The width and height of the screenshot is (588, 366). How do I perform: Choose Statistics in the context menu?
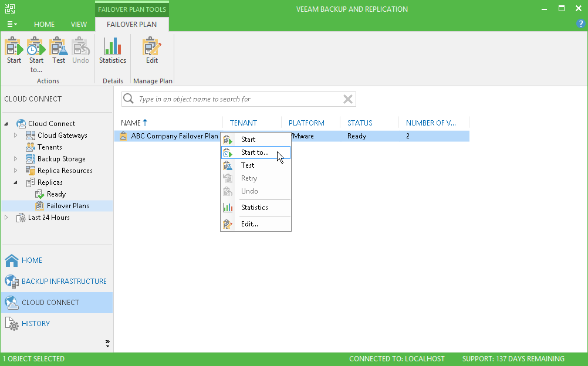coord(256,208)
